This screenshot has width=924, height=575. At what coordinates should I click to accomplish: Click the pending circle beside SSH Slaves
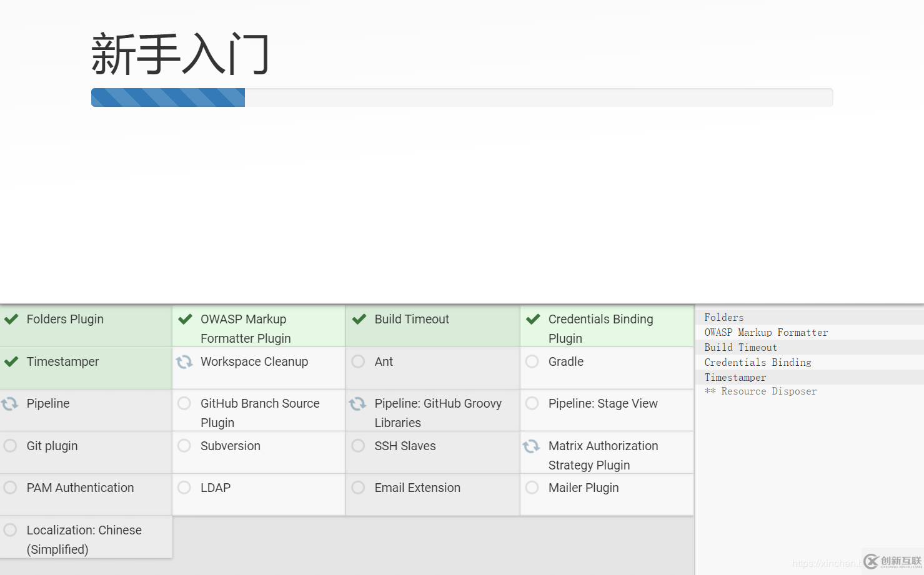tap(358, 446)
